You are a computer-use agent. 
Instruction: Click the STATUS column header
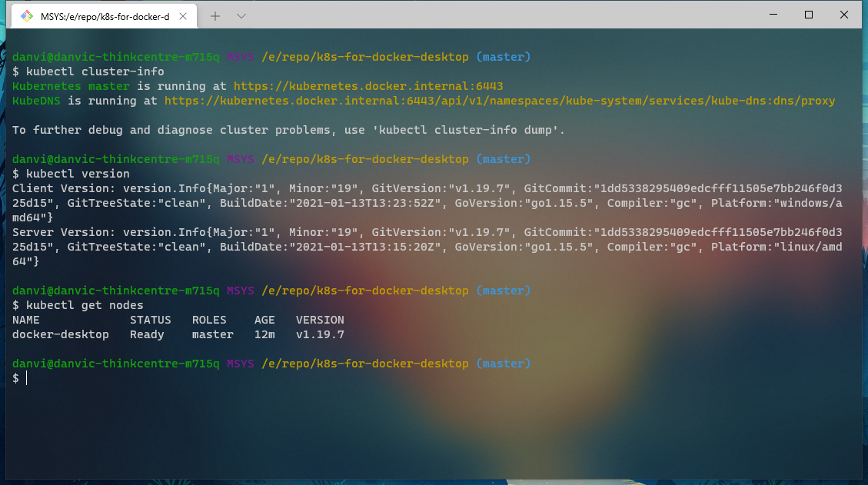click(x=151, y=320)
